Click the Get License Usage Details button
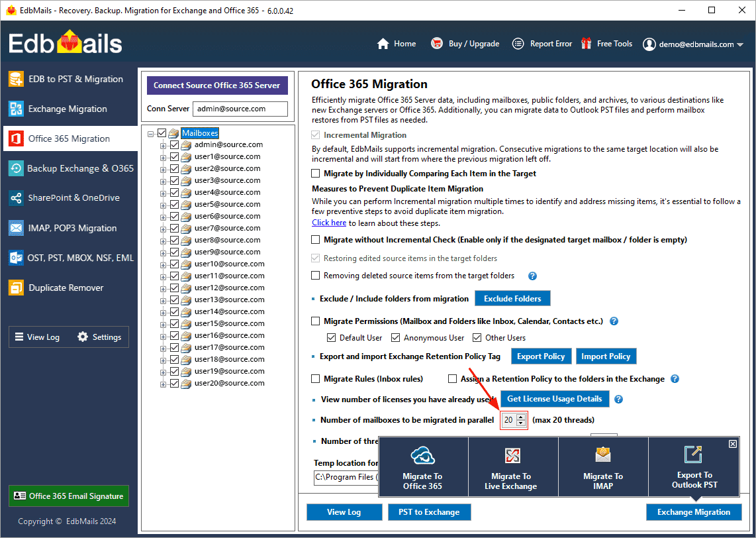The width and height of the screenshot is (756, 538). coord(555,399)
